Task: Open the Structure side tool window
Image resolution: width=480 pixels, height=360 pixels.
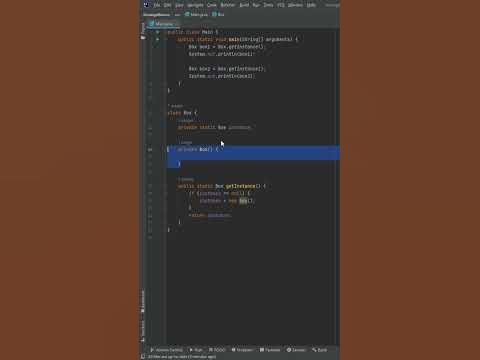Action: tap(143, 331)
